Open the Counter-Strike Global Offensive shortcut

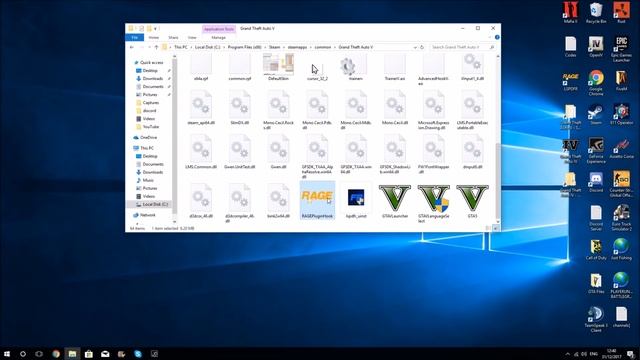tap(621, 184)
